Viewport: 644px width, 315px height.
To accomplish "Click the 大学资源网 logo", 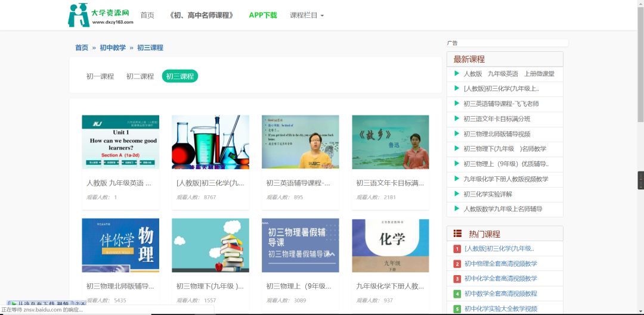I will pos(101,15).
